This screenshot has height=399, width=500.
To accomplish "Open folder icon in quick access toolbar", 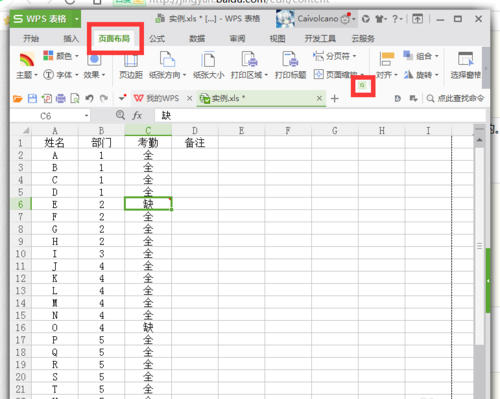I will [x=18, y=98].
